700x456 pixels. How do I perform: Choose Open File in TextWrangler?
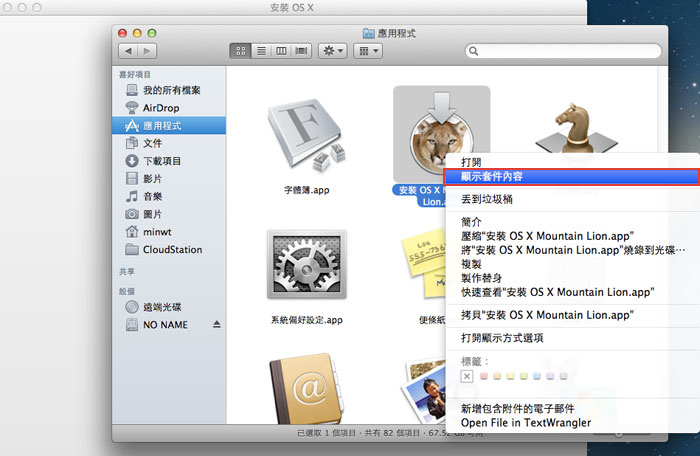573,423
